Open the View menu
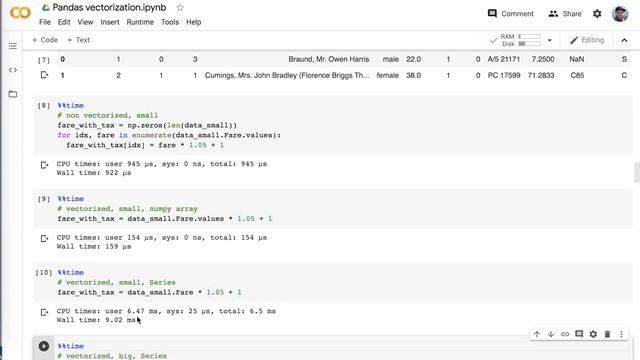 tap(85, 22)
